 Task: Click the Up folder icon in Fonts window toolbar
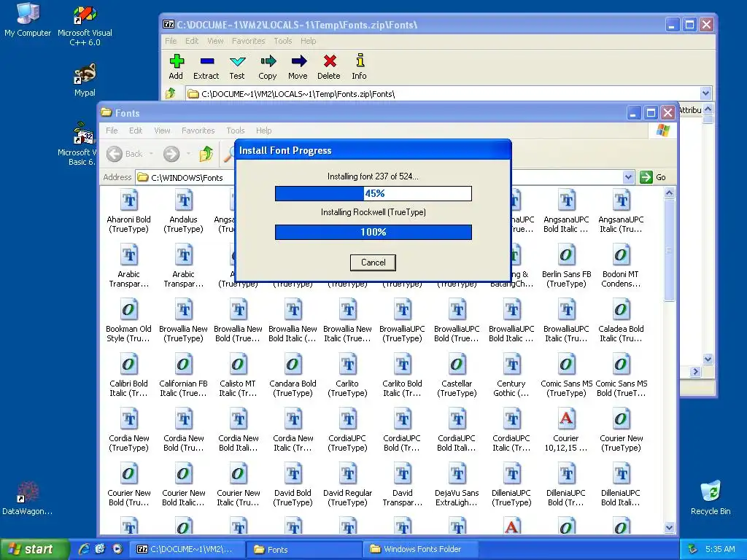tap(206, 153)
